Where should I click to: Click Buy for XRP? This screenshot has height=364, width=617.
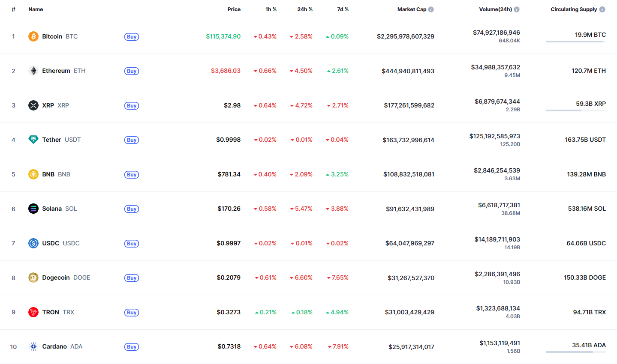point(132,106)
